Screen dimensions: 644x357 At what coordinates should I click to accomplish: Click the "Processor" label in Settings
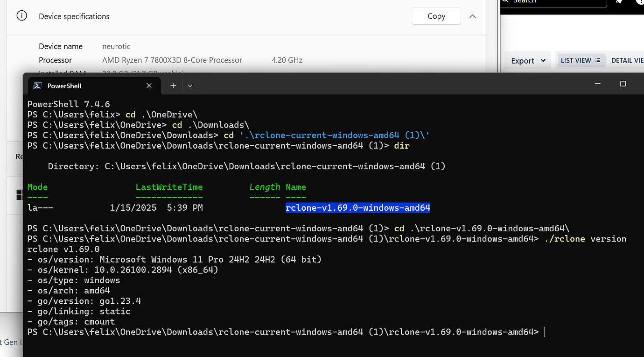(x=55, y=60)
